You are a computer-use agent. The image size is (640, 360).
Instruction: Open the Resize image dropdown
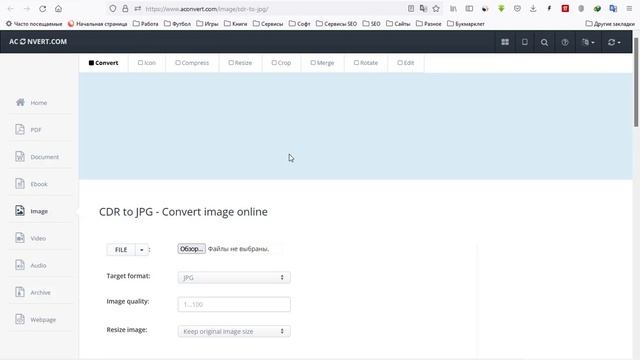click(x=234, y=331)
